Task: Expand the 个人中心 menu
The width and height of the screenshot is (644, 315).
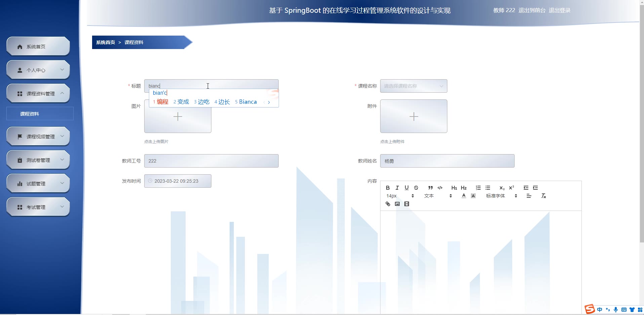Action: (38, 70)
